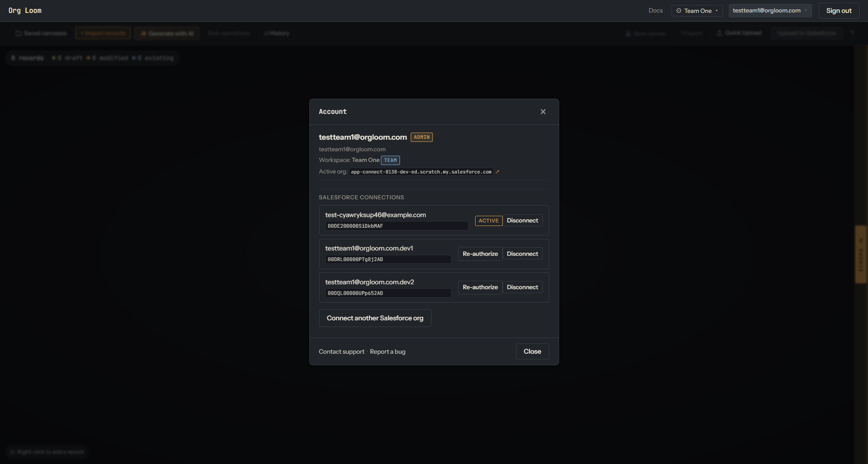868x464 pixels.
Task: Click the connection name test-cyawryksup46@example.com
Action: pos(376,215)
